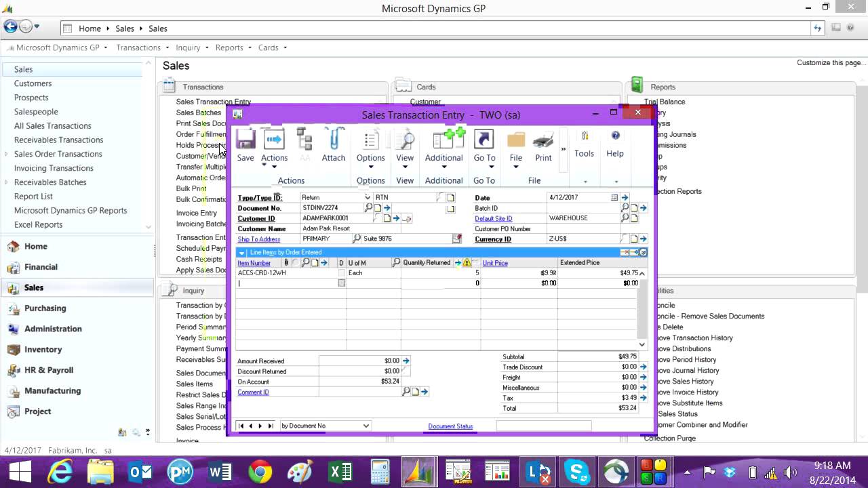Open Excel from the Windows taskbar
This screenshot has width=868, height=488.
pyautogui.click(x=340, y=472)
